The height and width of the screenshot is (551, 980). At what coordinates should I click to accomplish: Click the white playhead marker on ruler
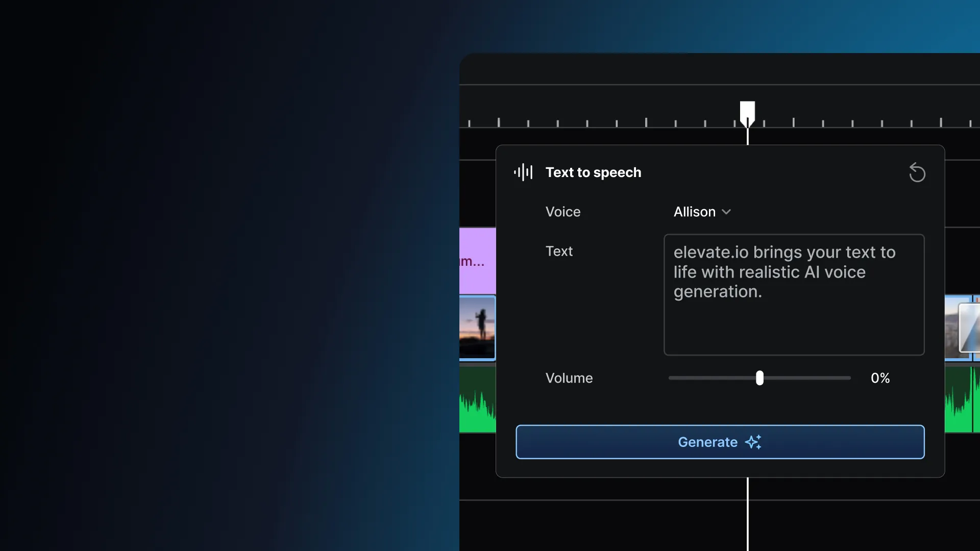pos(747,111)
